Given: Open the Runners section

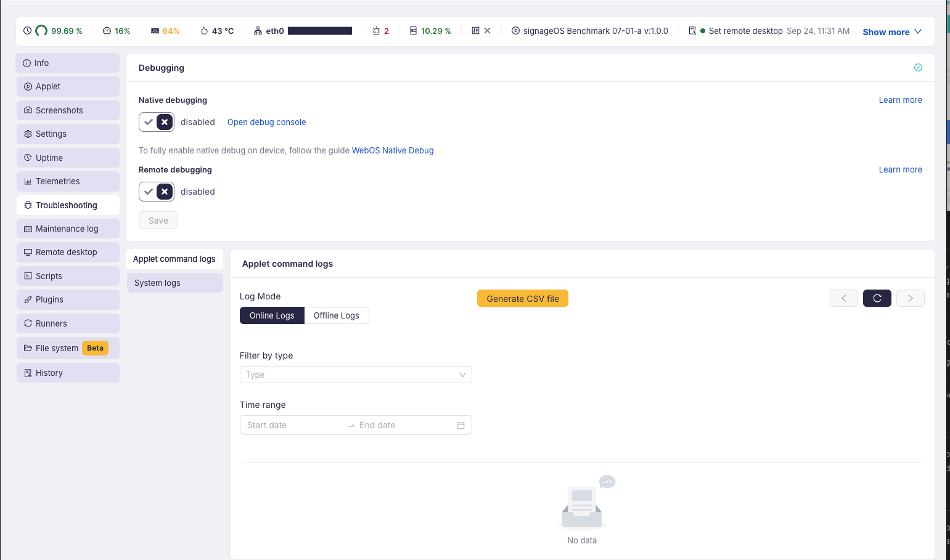Looking at the screenshot, I should click(68, 323).
